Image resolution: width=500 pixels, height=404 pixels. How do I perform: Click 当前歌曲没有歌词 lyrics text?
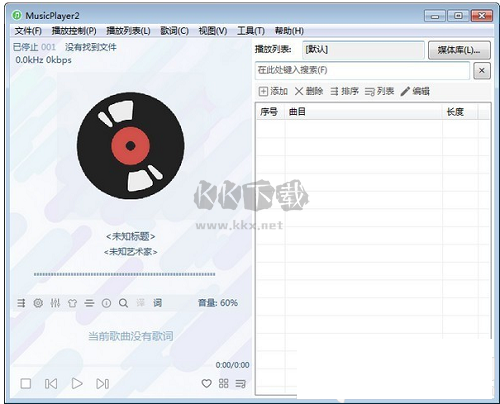(130, 336)
